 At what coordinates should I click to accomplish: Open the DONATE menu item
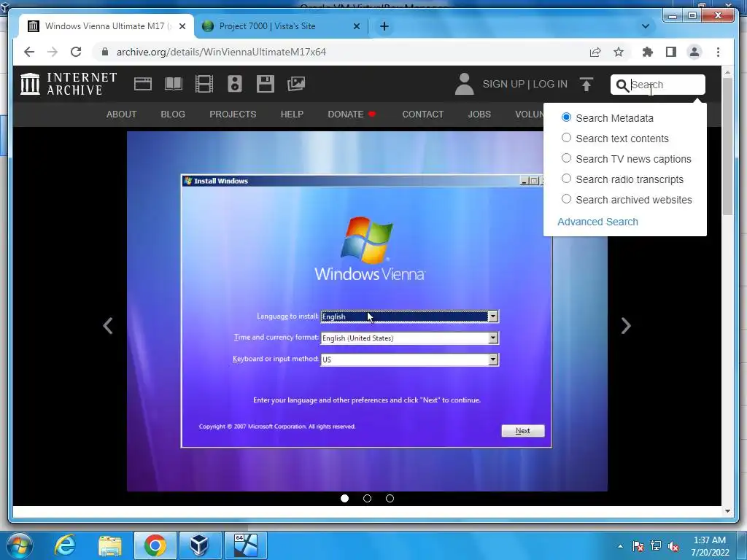pos(352,114)
